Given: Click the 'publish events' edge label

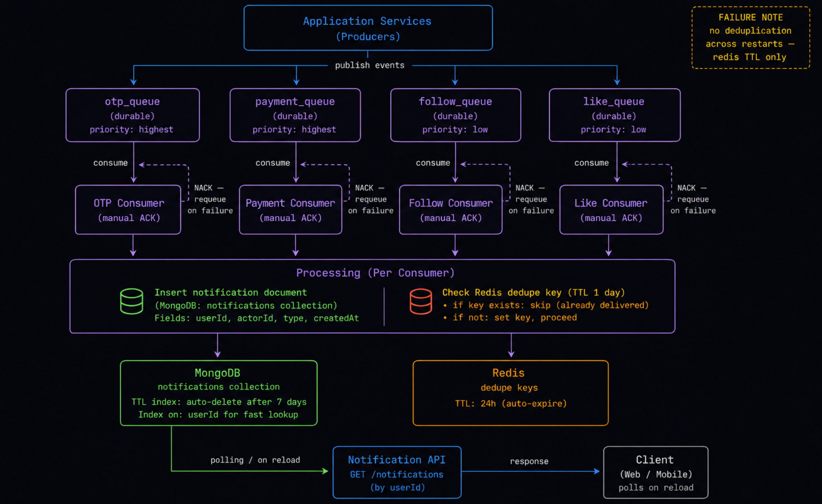Looking at the screenshot, I should 370,65.
